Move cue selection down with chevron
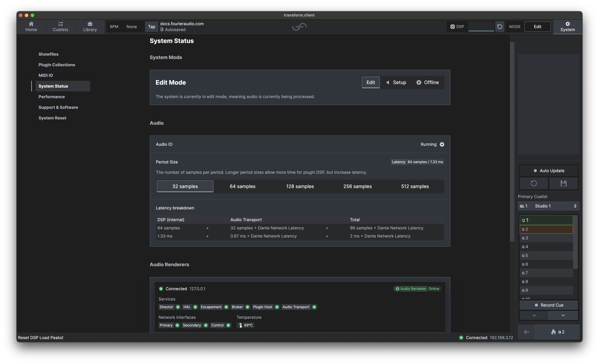 pyautogui.click(x=563, y=315)
